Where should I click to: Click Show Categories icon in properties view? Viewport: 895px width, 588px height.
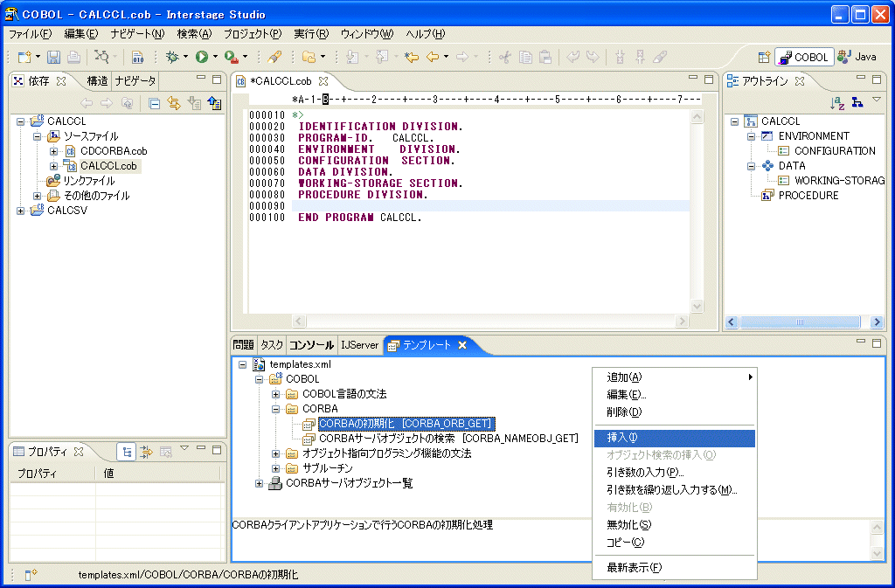(x=127, y=453)
